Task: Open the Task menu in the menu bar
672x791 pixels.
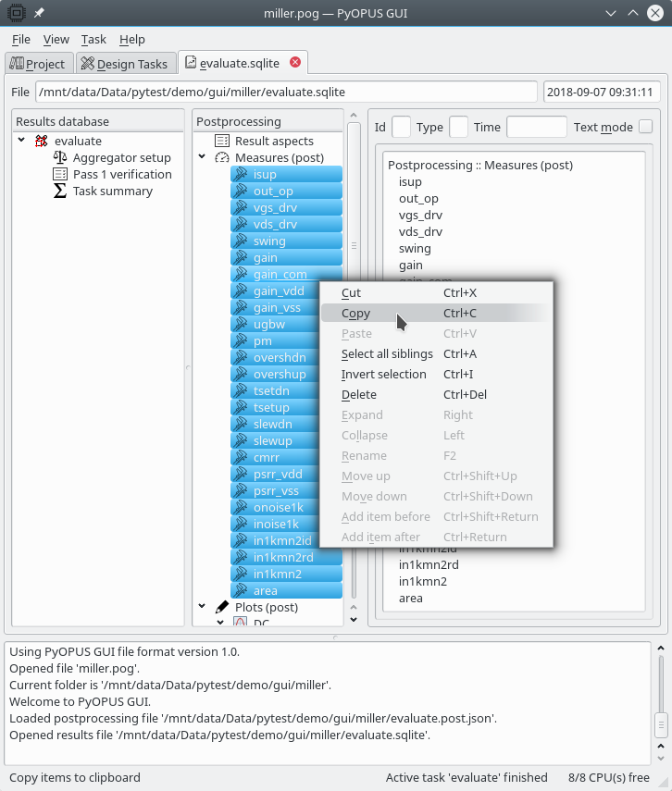Action: [93, 40]
